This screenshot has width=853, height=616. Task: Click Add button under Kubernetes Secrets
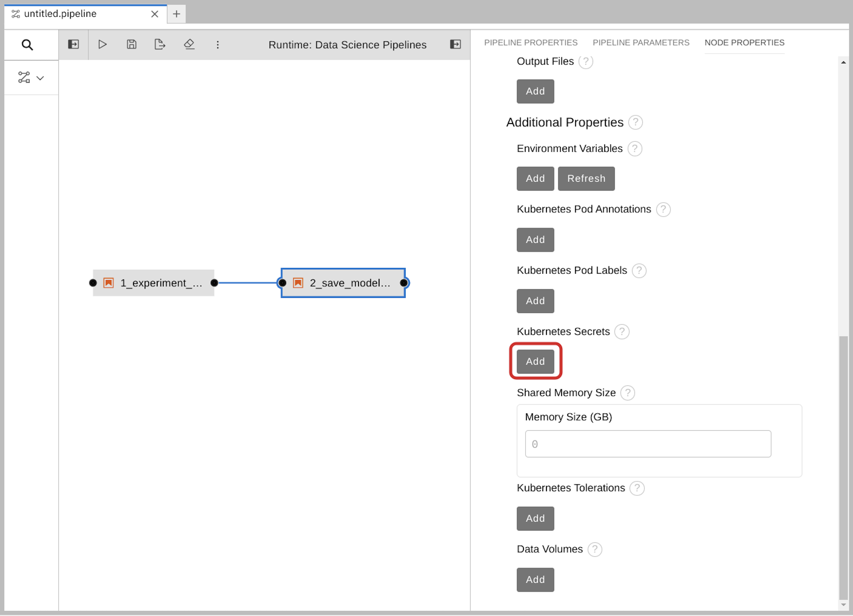[535, 361]
